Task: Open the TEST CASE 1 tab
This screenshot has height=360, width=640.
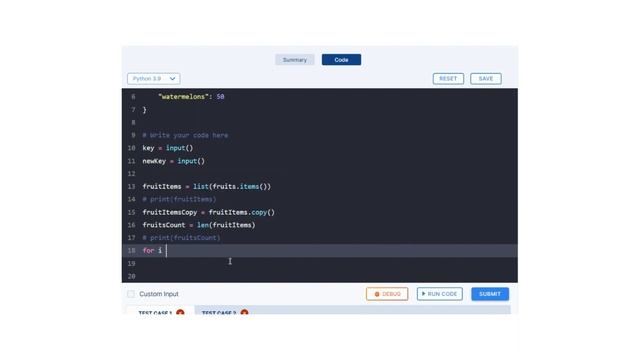Action: click(160, 311)
